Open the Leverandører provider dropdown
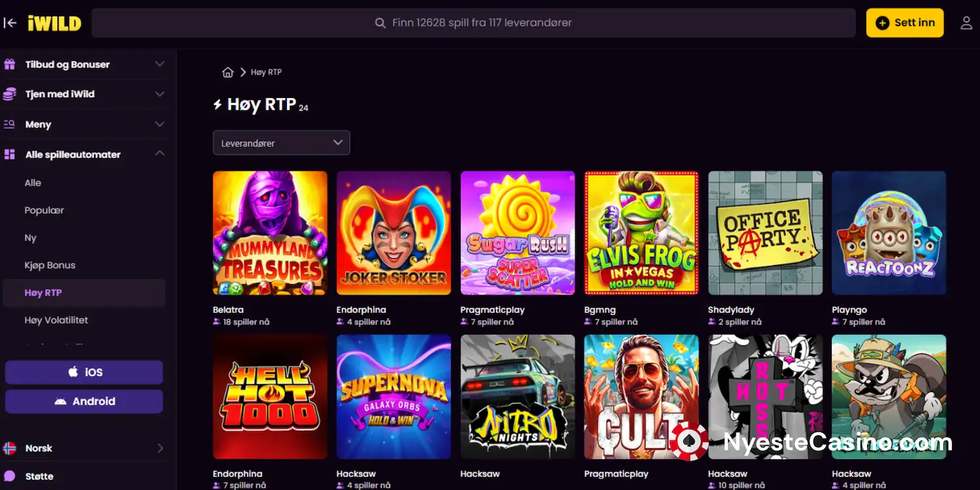980x490 pixels. point(282,143)
